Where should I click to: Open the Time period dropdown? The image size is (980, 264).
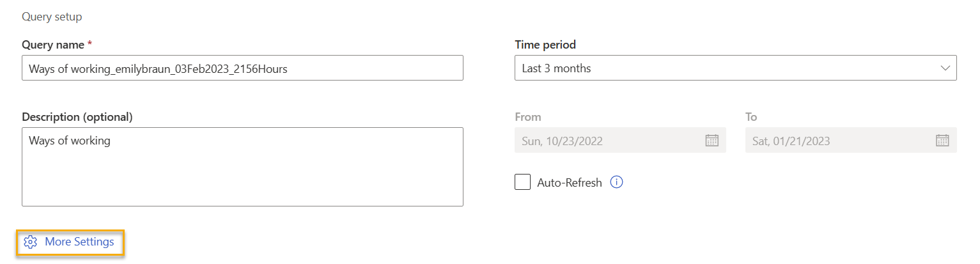(x=735, y=68)
